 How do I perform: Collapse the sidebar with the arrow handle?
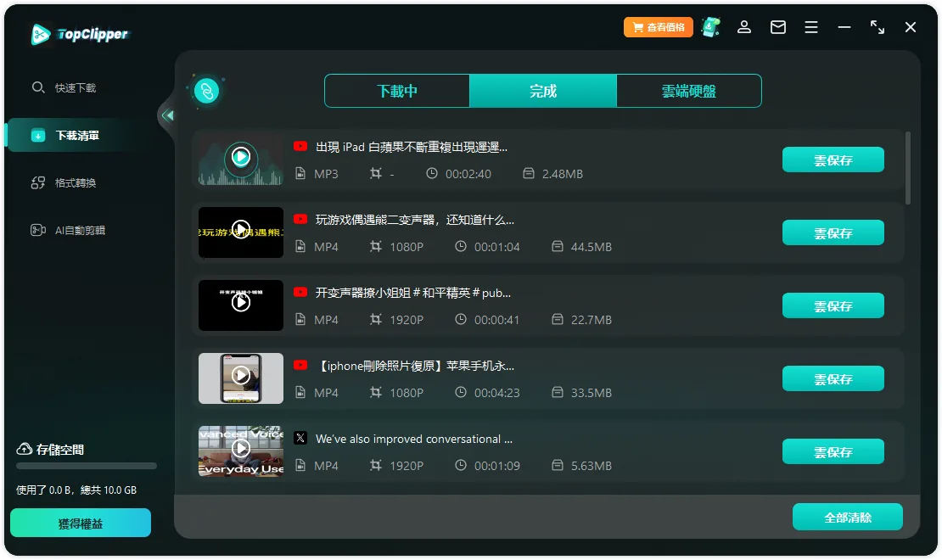168,115
